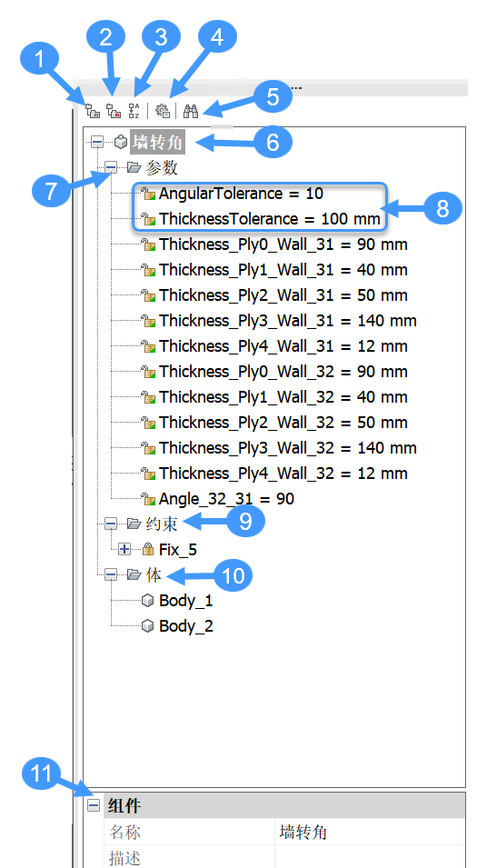This screenshot has height=868, width=477.
Task: Click the parameter icon beside AngularTolerance
Action: point(148,194)
